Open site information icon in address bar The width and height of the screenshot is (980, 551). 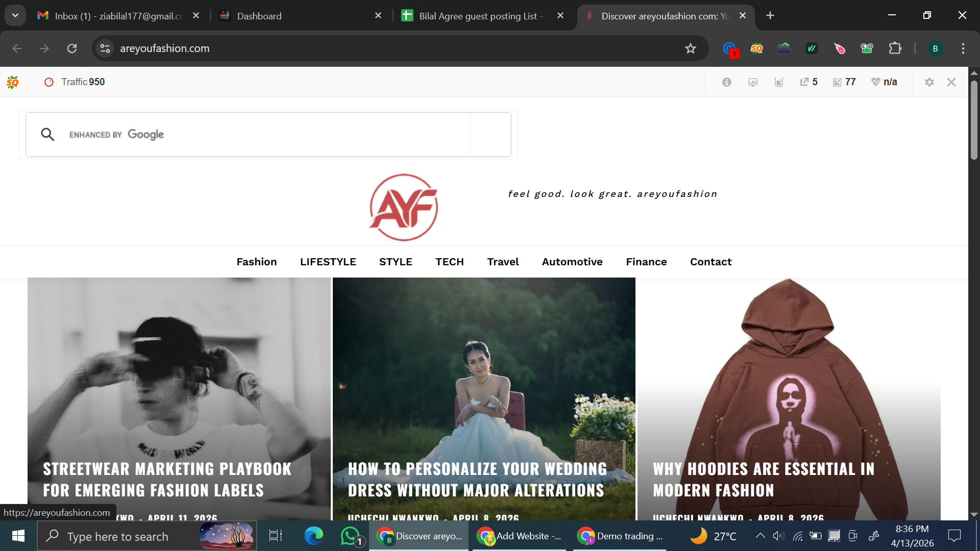pos(105,48)
